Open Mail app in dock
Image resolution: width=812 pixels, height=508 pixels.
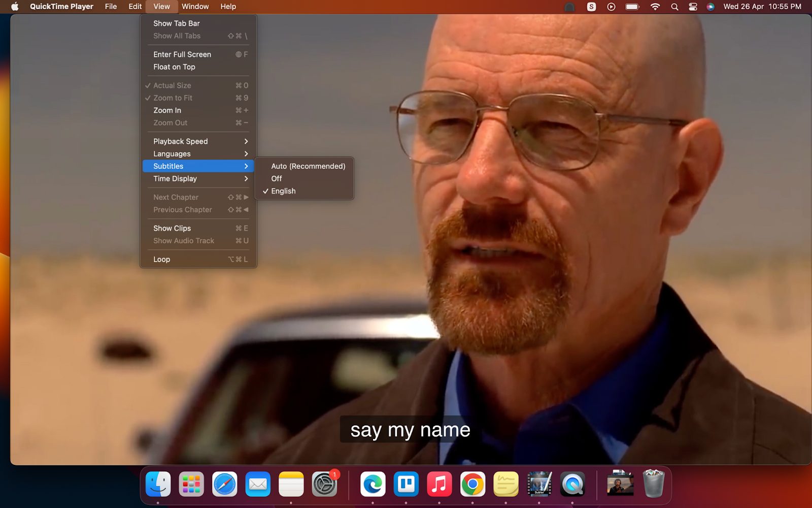coord(258,484)
